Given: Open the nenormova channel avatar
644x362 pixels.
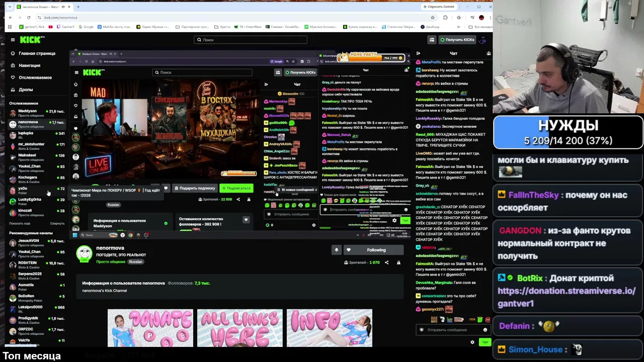Looking at the screenshot, I should pos(84,253).
